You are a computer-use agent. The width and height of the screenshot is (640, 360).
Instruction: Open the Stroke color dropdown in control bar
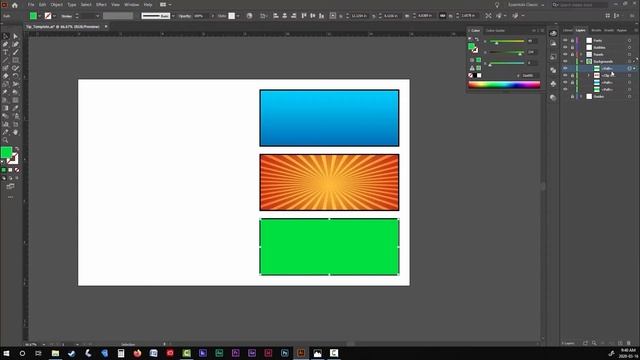pos(54,16)
